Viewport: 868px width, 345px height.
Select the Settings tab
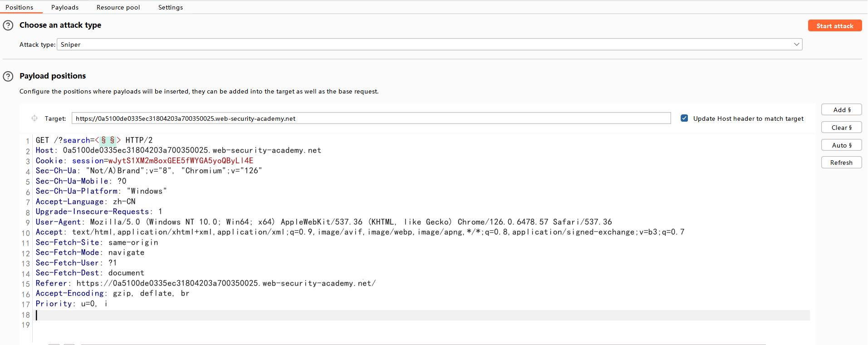171,7
